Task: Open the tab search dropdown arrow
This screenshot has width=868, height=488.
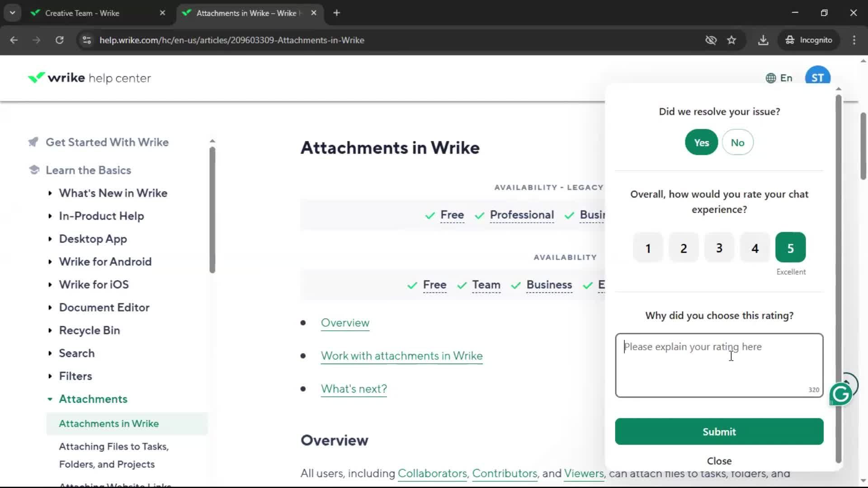Action: coord(12,13)
